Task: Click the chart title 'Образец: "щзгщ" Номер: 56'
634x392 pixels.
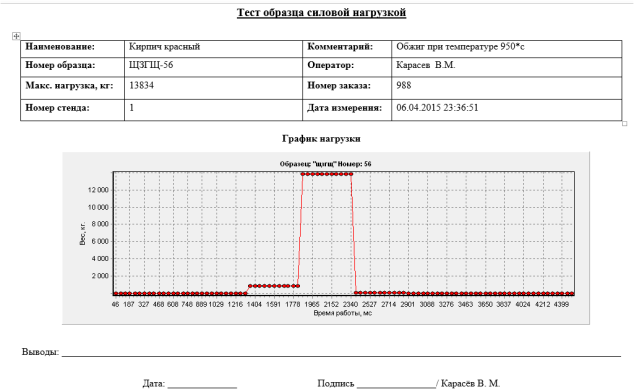Action: point(325,164)
